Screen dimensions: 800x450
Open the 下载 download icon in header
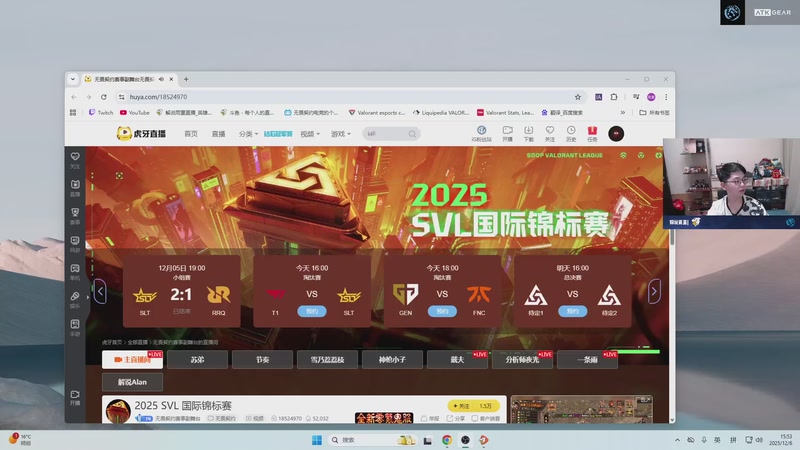(529, 133)
